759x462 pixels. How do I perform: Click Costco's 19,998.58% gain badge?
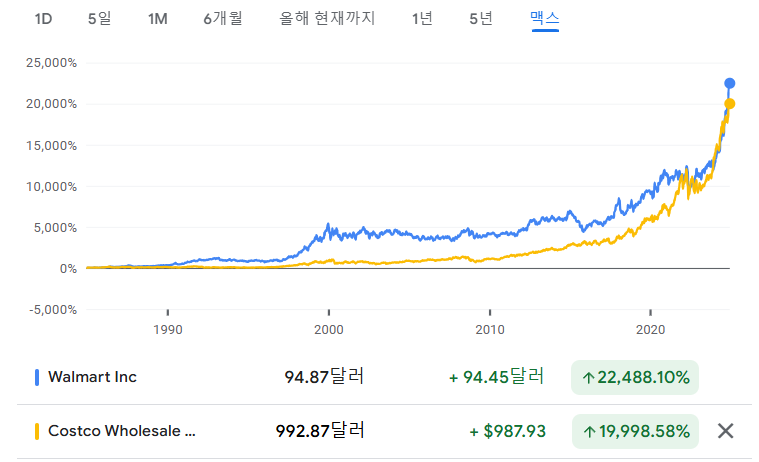coord(635,431)
